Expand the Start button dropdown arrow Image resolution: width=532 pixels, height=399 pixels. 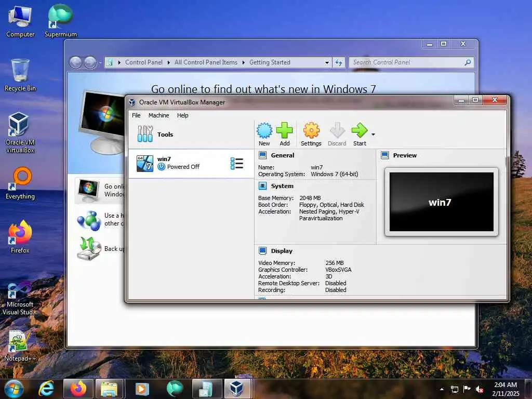pos(373,135)
